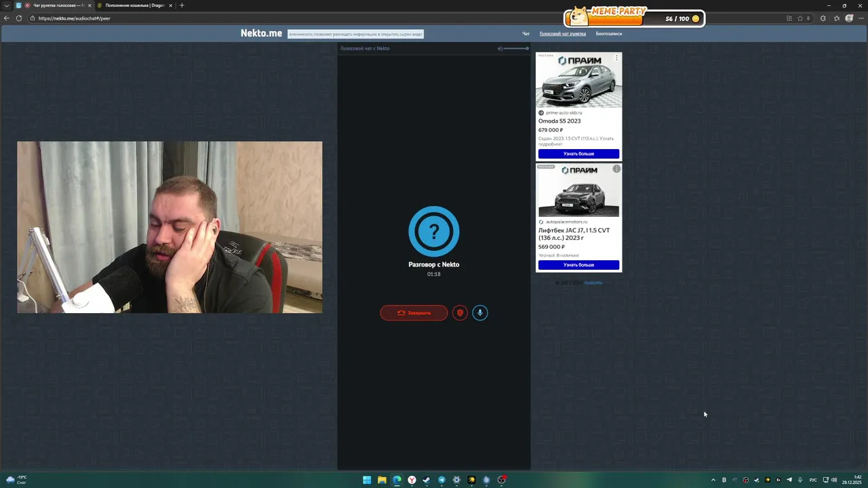
Task: Open the system tray volume icon
Action: (834, 480)
